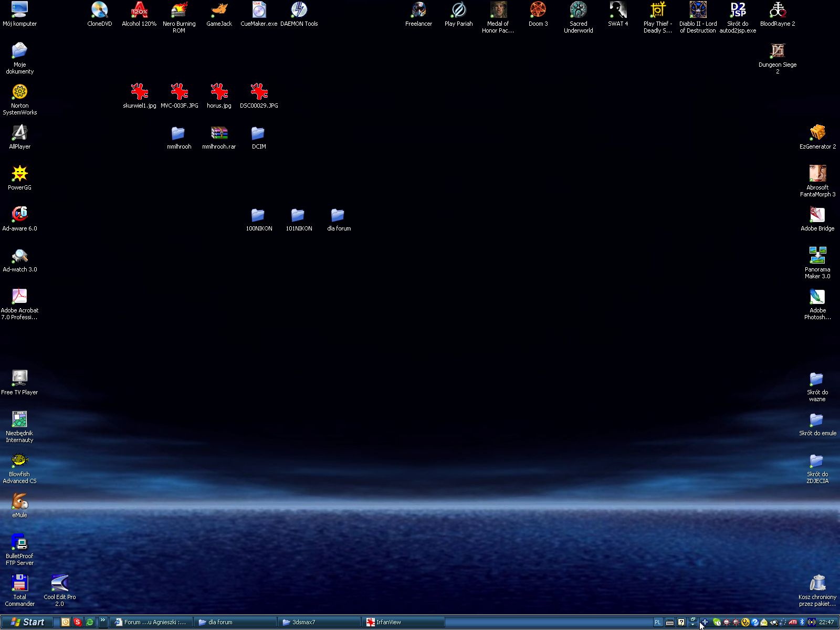This screenshot has height=630, width=840.
Task: Expand the Quick Launch overflow chevron
Action: tap(103, 621)
